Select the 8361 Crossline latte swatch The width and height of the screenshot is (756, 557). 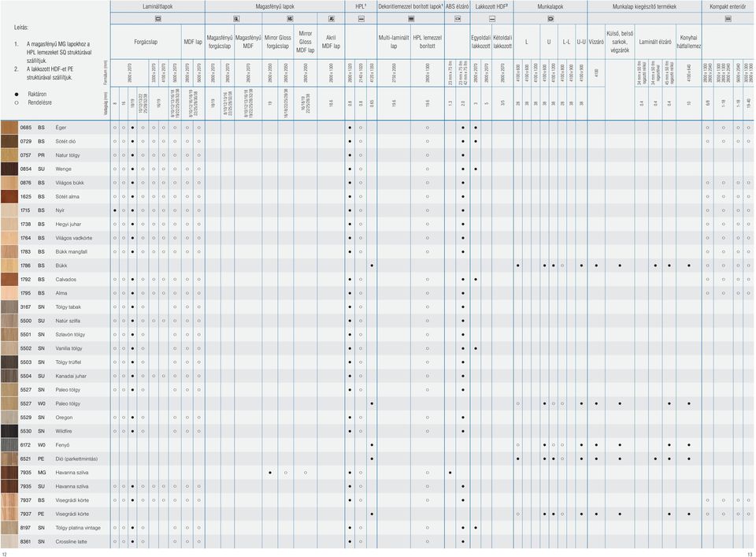click(x=9, y=541)
